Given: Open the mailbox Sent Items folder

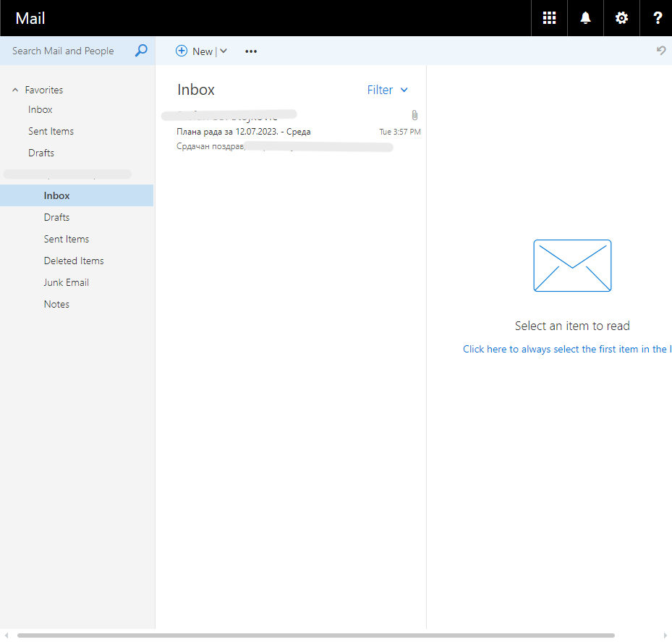Looking at the screenshot, I should [67, 240].
